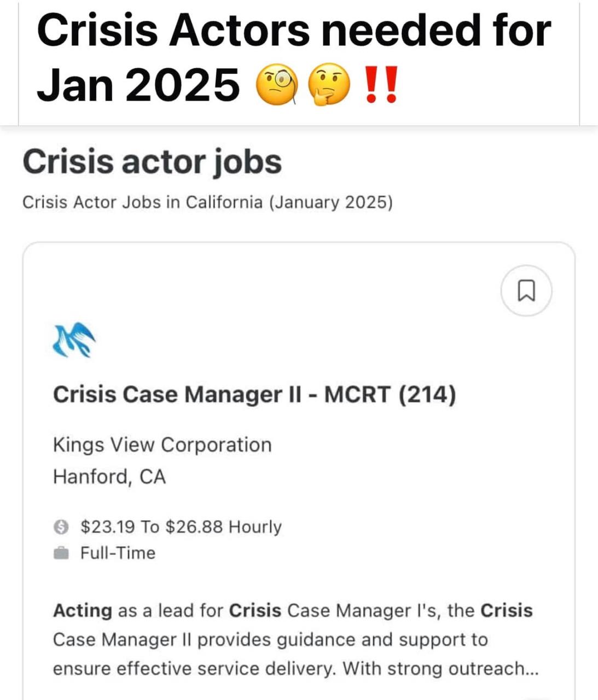
Task: Click the Kings View Corporation bird logo
Action: (74, 340)
